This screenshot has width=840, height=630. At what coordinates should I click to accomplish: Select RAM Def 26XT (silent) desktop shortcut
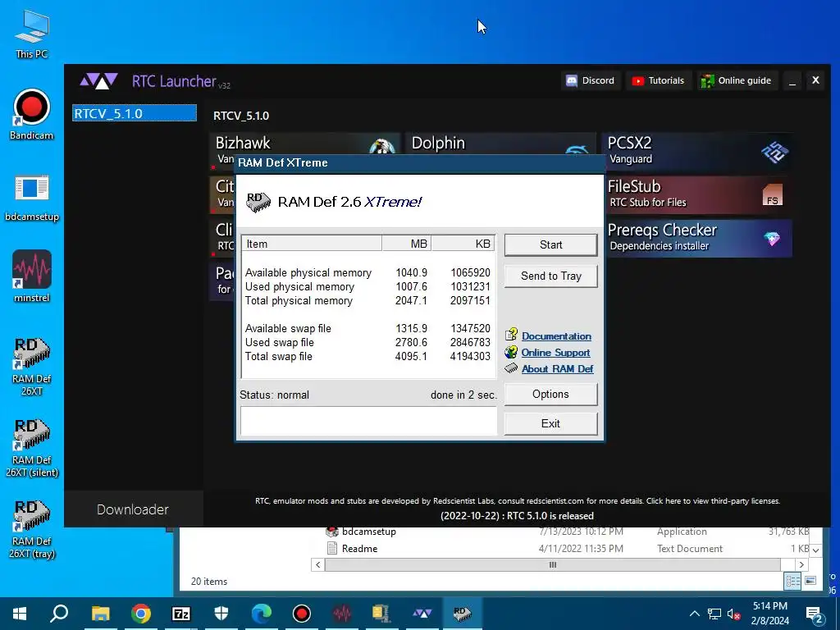click(x=32, y=448)
